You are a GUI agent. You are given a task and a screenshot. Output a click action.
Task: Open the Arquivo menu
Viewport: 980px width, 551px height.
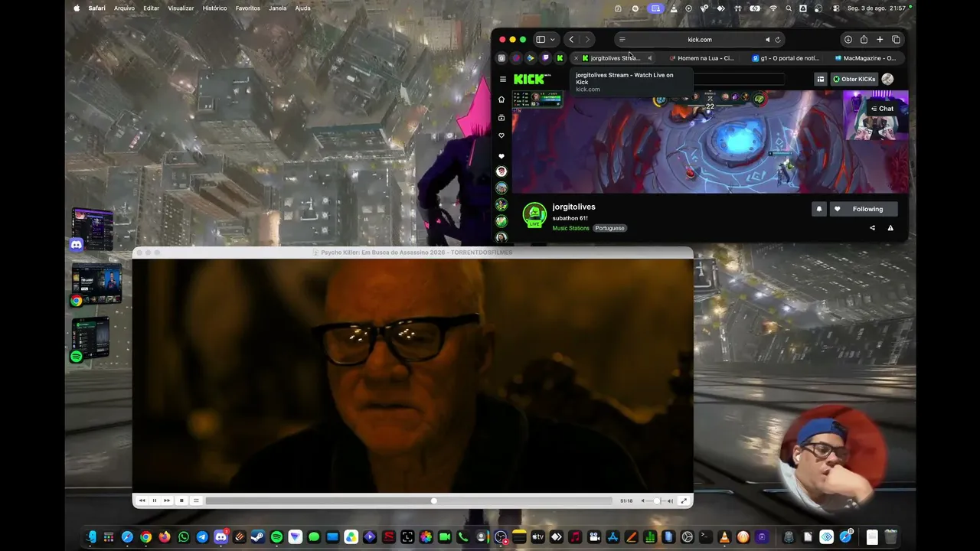click(x=124, y=8)
